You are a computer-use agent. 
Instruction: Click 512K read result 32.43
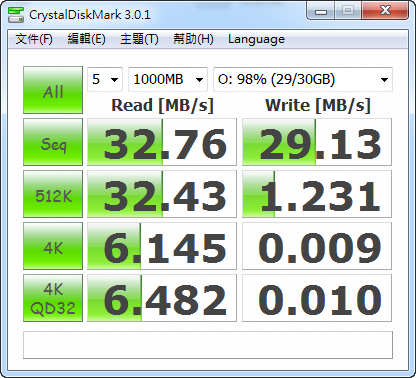coord(162,194)
